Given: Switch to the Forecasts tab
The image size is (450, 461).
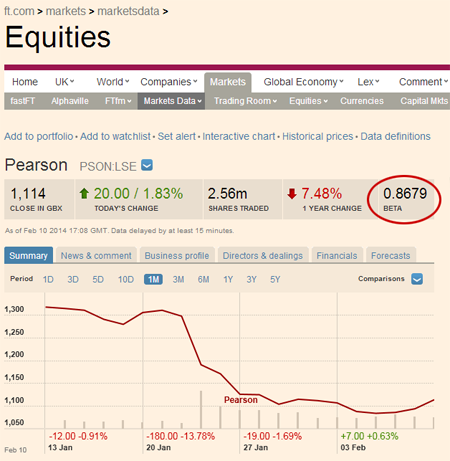Looking at the screenshot, I should click(391, 255).
